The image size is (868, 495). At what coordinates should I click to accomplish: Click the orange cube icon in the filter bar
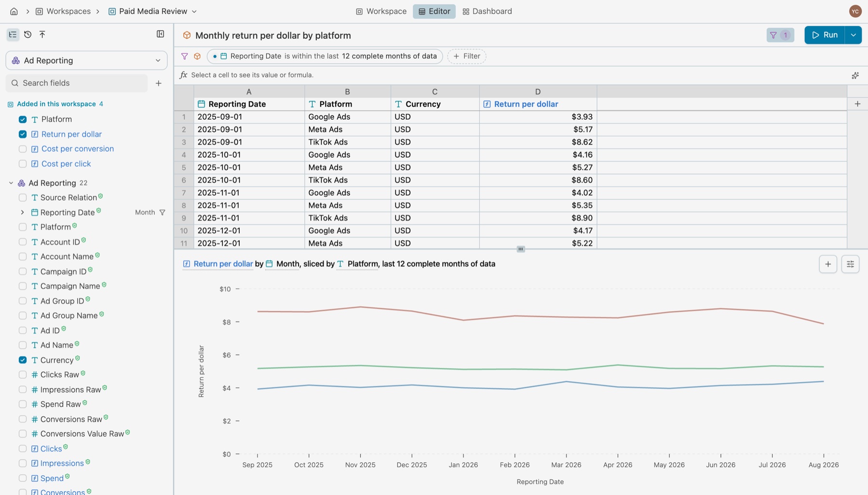coord(197,56)
